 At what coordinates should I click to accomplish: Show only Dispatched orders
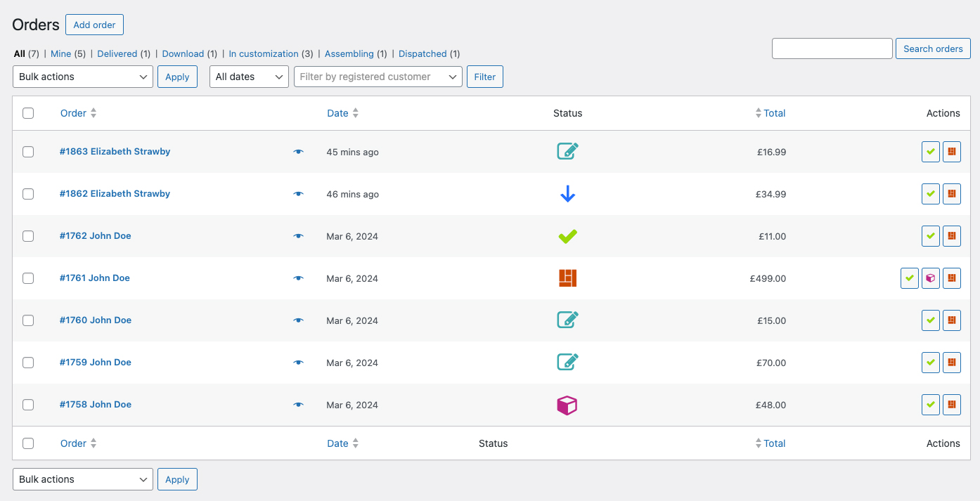click(423, 53)
